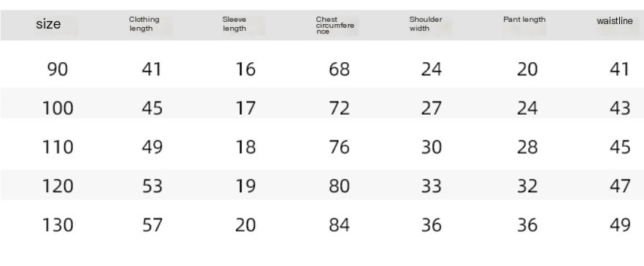Image resolution: width=644 pixels, height=266 pixels.
Task: Click the "Shoulder width" column header
Action: tap(426, 24)
